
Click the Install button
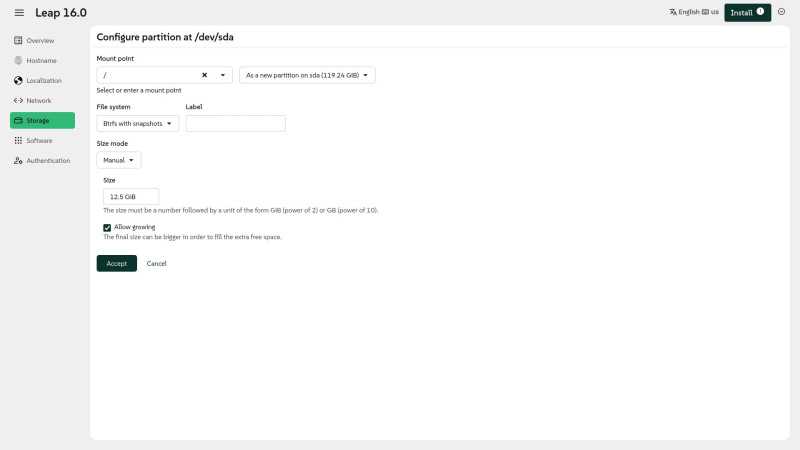(747, 12)
